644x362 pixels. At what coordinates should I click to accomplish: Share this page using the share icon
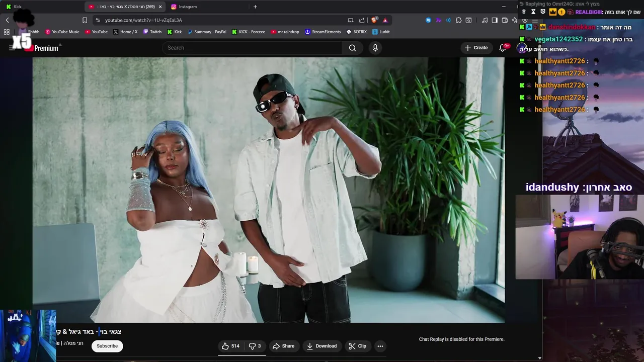point(362,20)
